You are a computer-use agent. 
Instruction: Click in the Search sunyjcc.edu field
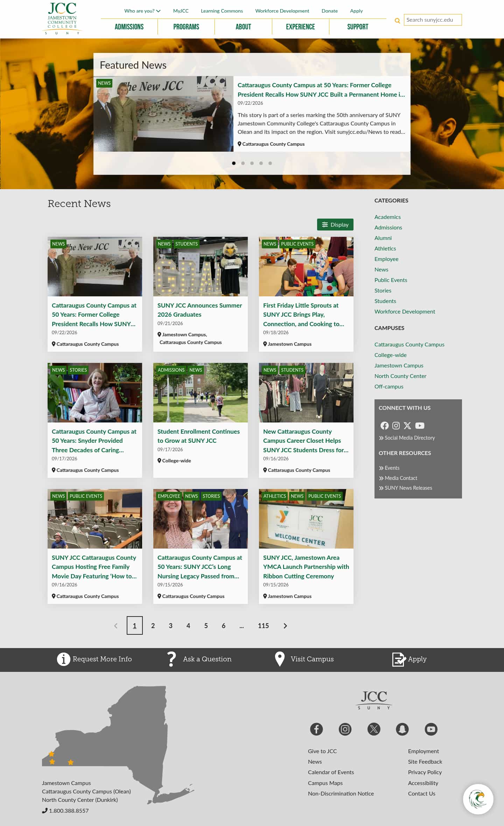[x=433, y=20]
